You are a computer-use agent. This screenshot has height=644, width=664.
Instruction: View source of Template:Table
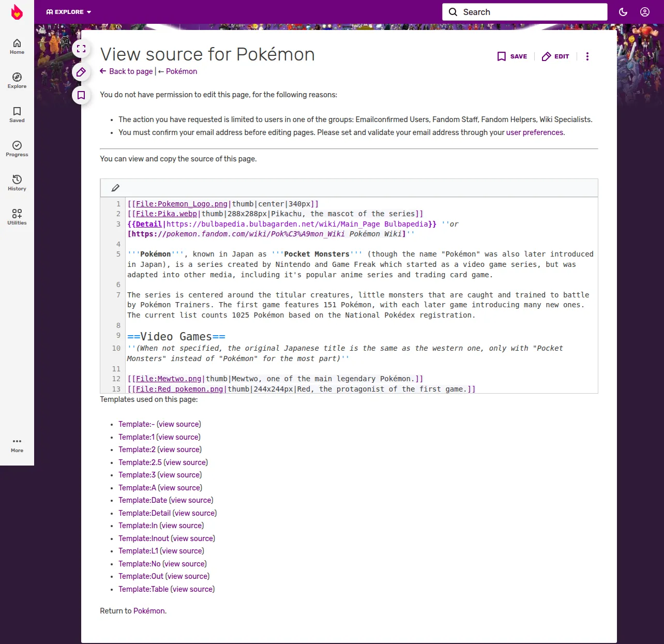[192, 589]
